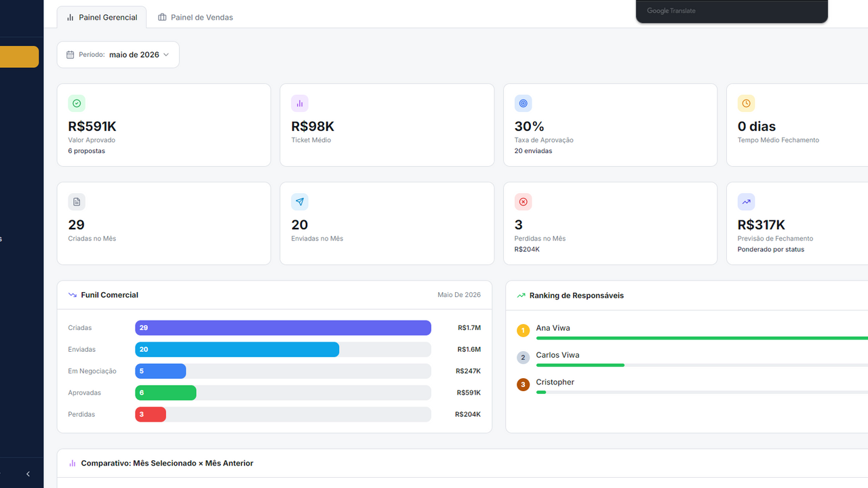Viewport: 868px width, 488px height.
Task: Click the Carlos Viwa name in ranking
Action: tap(557, 355)
